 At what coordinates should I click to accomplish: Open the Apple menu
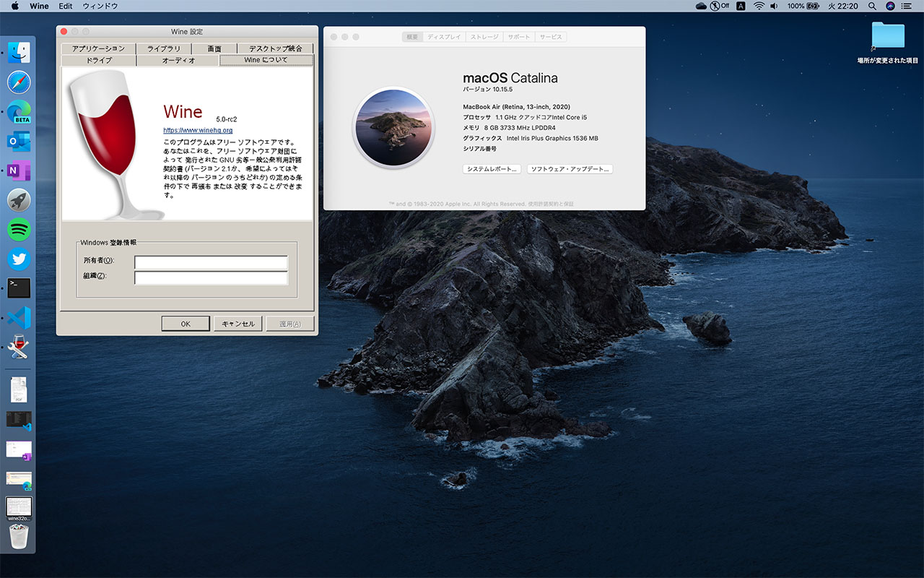[15, 6]
